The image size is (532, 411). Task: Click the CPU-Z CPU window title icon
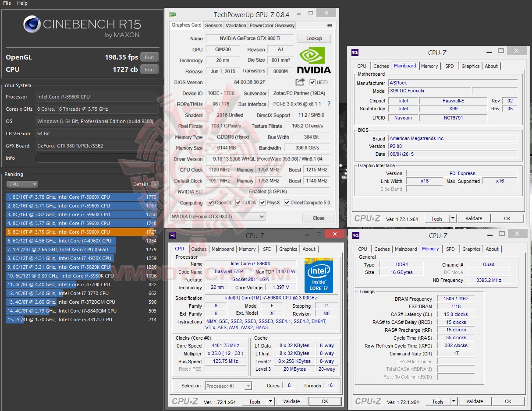tap(173, 235)
